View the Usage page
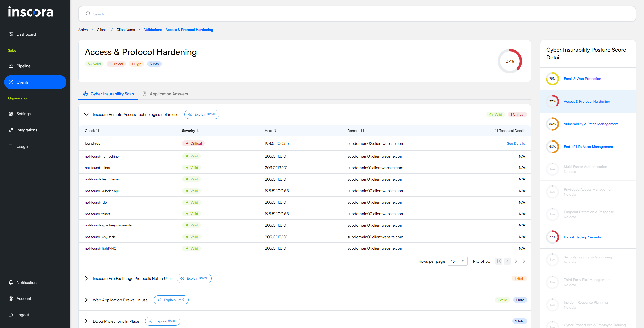 click(22, 146)
